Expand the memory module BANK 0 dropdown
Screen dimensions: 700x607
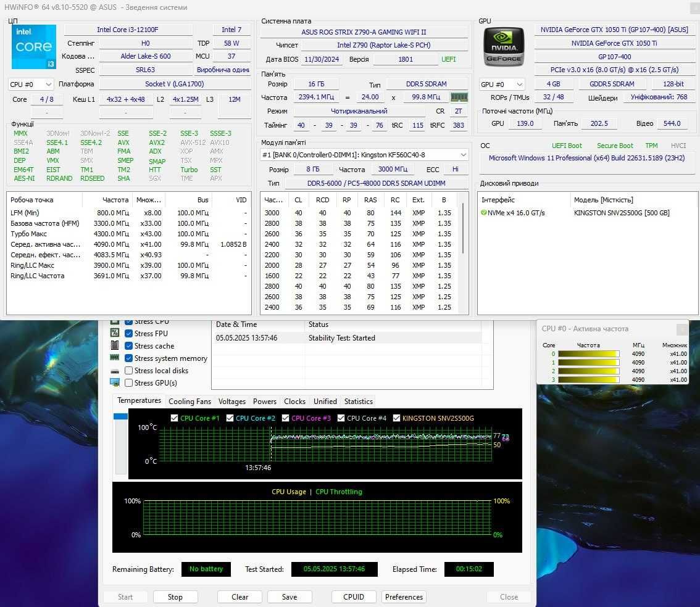point(364,155)
